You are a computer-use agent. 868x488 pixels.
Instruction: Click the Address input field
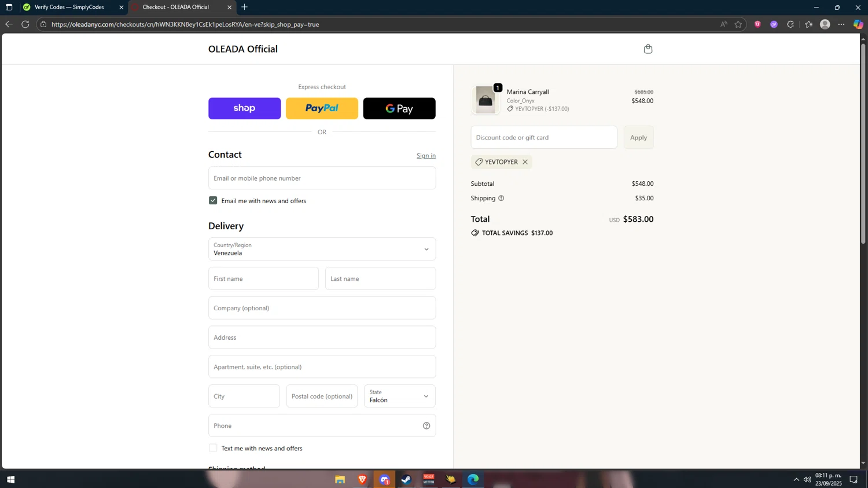click(x=322, y=337)
